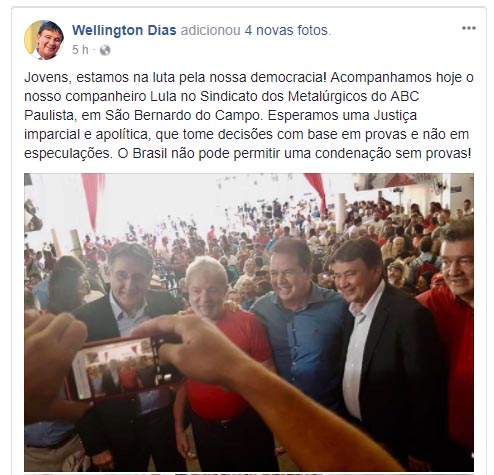Click the red banner at photo's top-right
The width and height of the screenshot is (494, 475).
tap(316, 190)
